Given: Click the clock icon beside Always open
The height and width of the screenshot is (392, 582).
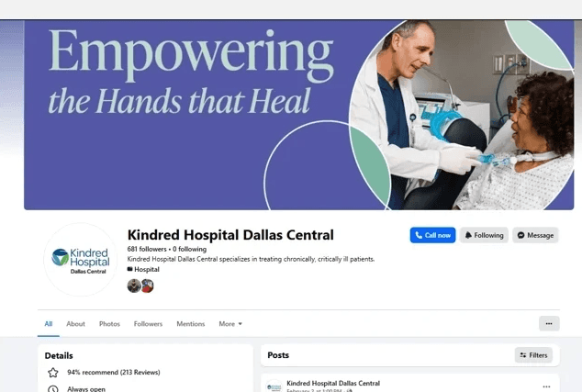Looking at the screenshot, I should coord(53,388).
